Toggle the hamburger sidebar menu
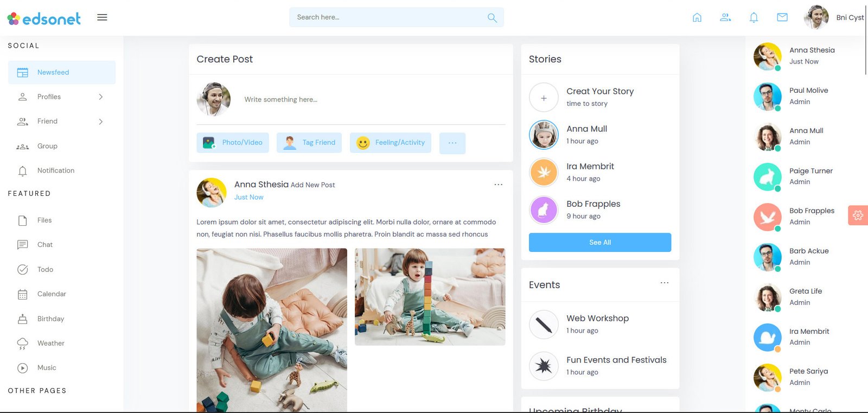 [102, 17]
